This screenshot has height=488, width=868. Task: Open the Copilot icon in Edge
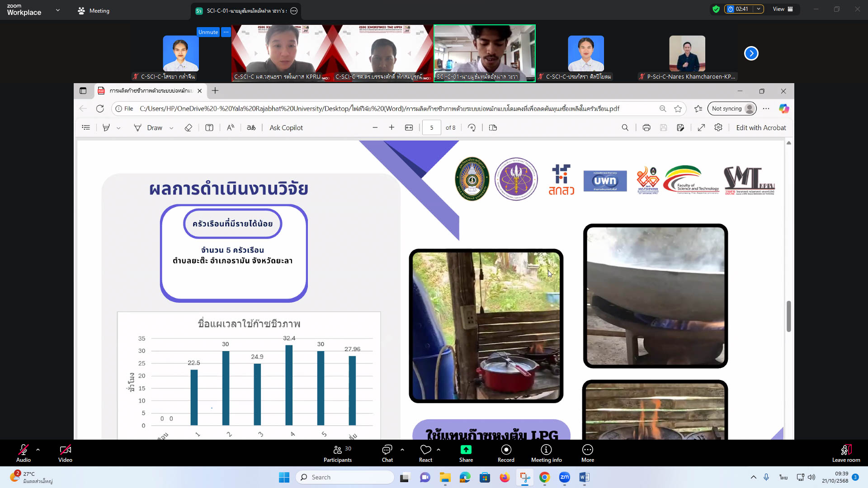point(783,109)
